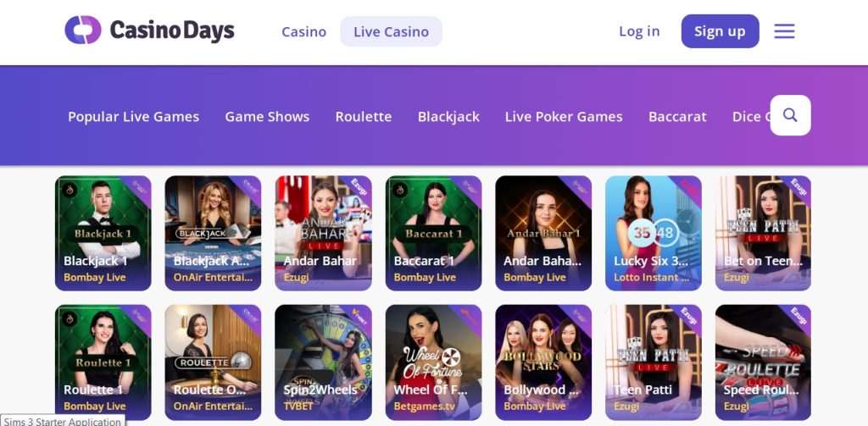Open the Blackjack 1 game tile
The width and height of the screenshot is (868, 426).
coord(103,233)
